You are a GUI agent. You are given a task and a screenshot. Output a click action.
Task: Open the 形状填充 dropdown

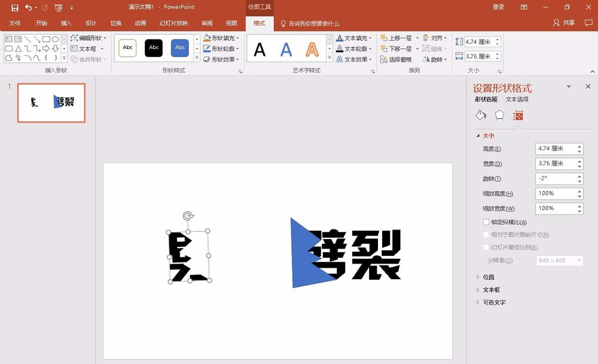[x=221, y=38]
